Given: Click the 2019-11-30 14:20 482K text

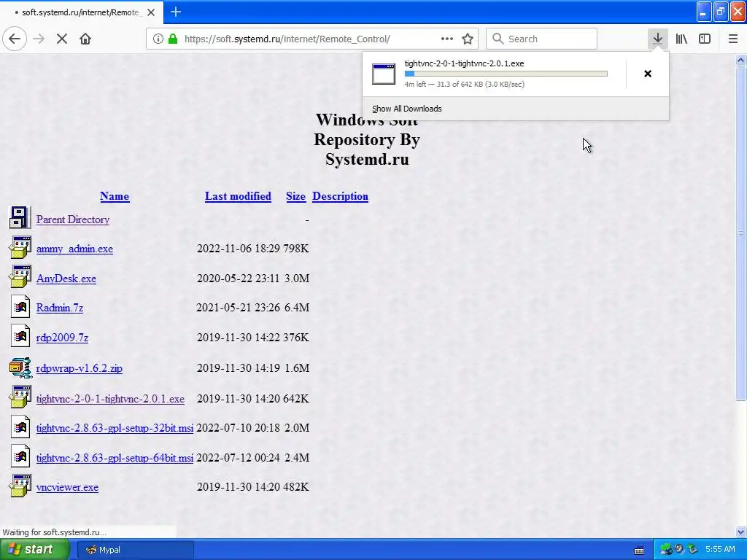Looking at the screenshot, I should click(x=253, y=487).
